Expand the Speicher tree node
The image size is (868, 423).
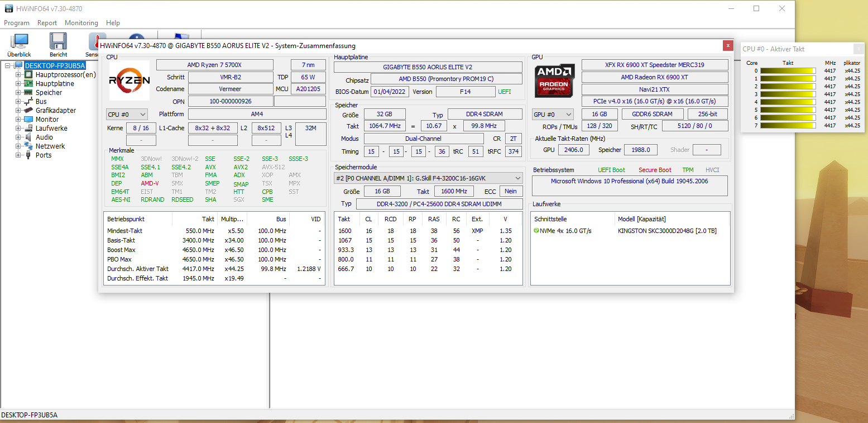(18, 92)
